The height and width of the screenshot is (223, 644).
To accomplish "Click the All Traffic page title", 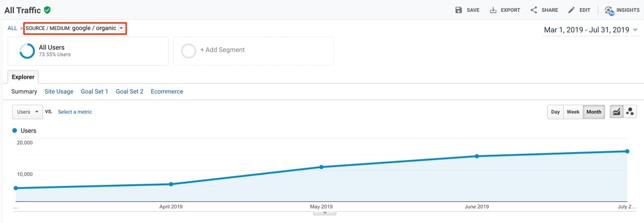I will (22, 10).
